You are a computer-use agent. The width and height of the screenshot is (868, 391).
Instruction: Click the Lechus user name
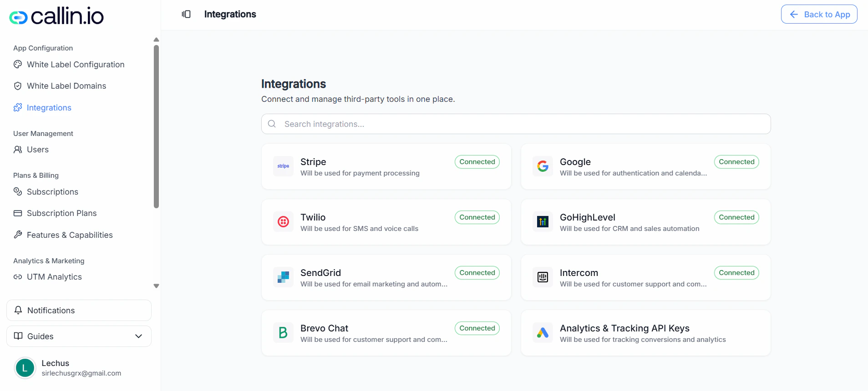pyautogui.click(x=56, y=363)
